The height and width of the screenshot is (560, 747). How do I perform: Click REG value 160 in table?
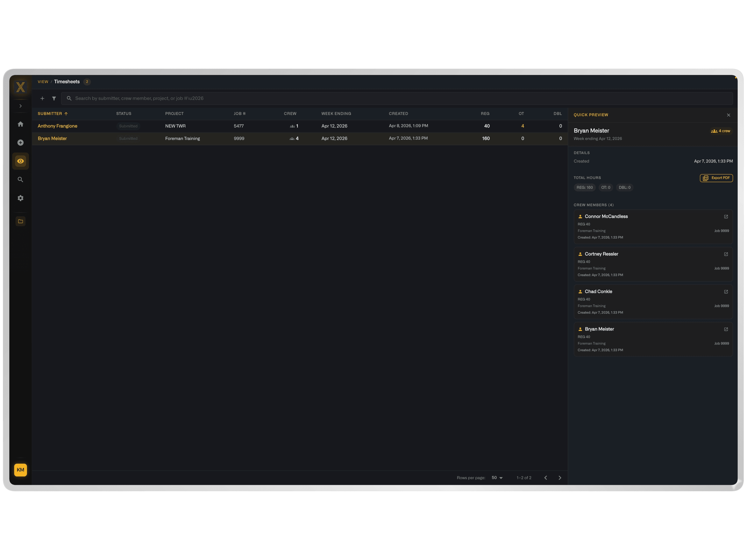click(486, 138)
